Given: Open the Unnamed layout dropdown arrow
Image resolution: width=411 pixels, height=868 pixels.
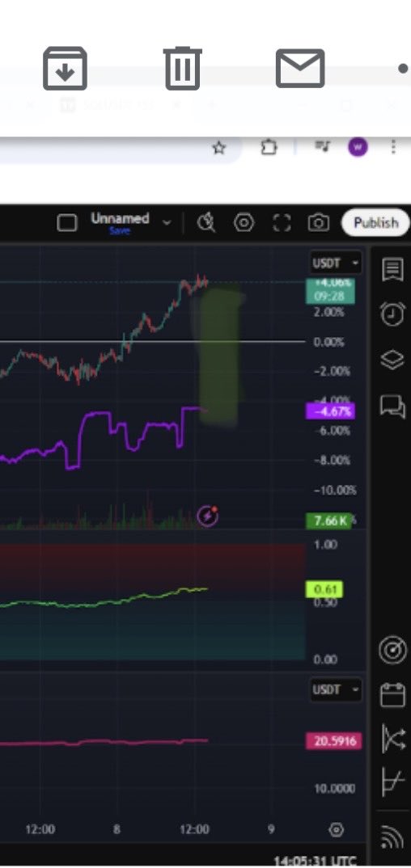Looking at the screenshot, I should tap(166, 223).
